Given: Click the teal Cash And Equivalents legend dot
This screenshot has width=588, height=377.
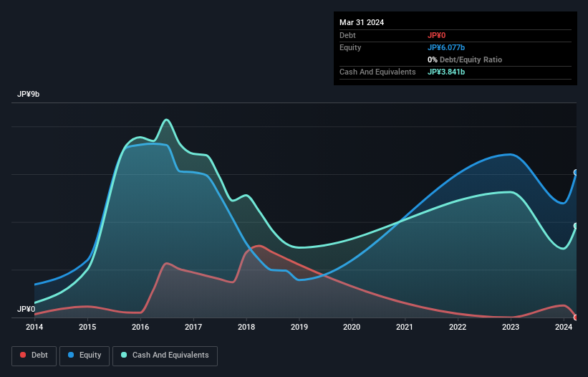Looking at the screenshot, I should pyautogui.click(x=124, y=355).
